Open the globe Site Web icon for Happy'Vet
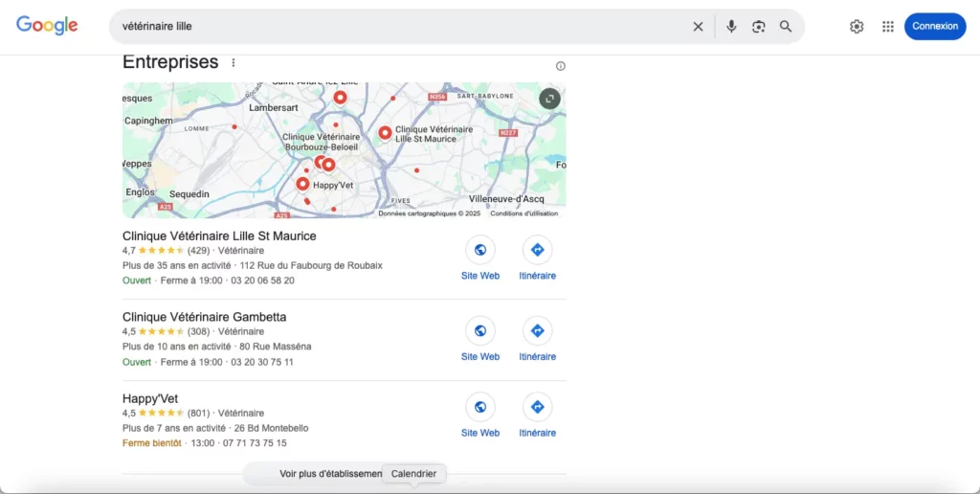This screenshot has height=494, width=980. pyautogui.click(x=480, y=407)
